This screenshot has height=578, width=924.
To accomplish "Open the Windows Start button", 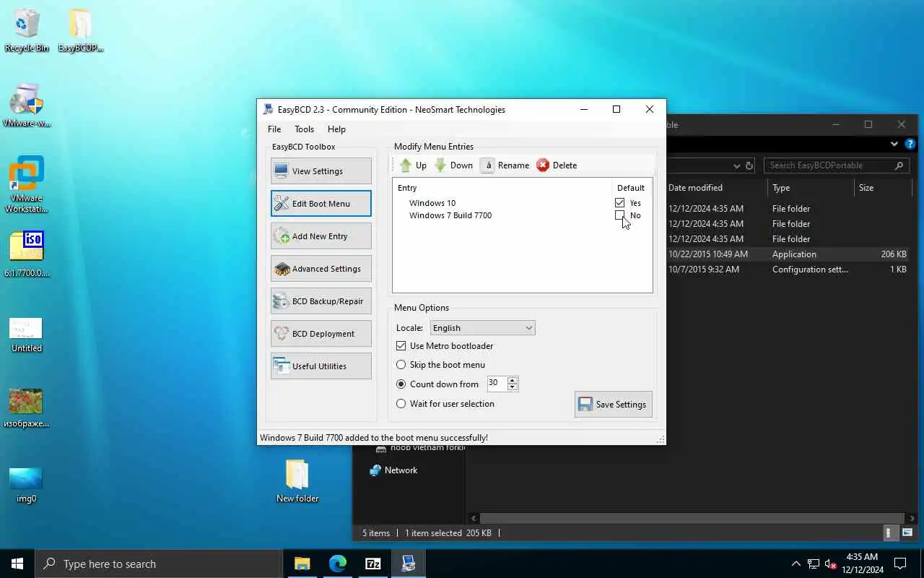I will pos(17,564).
